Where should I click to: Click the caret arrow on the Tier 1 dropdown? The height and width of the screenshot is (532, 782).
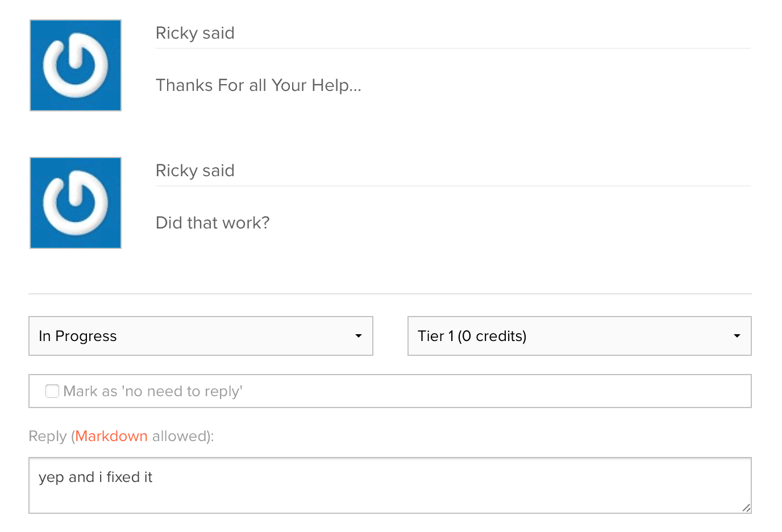point(737,336)
